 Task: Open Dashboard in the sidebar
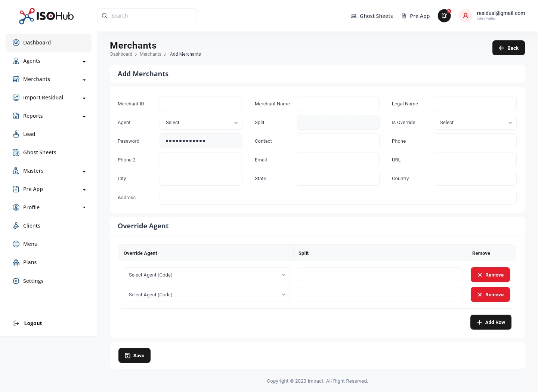coord(49,43)
